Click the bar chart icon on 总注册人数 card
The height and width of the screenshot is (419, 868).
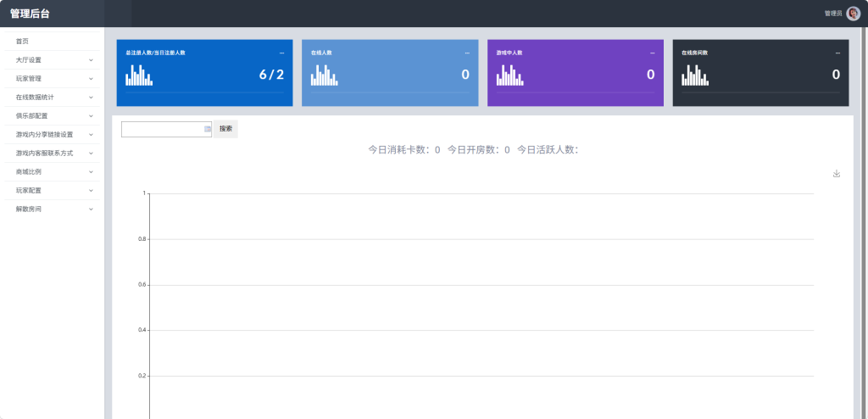pos(139,75)
